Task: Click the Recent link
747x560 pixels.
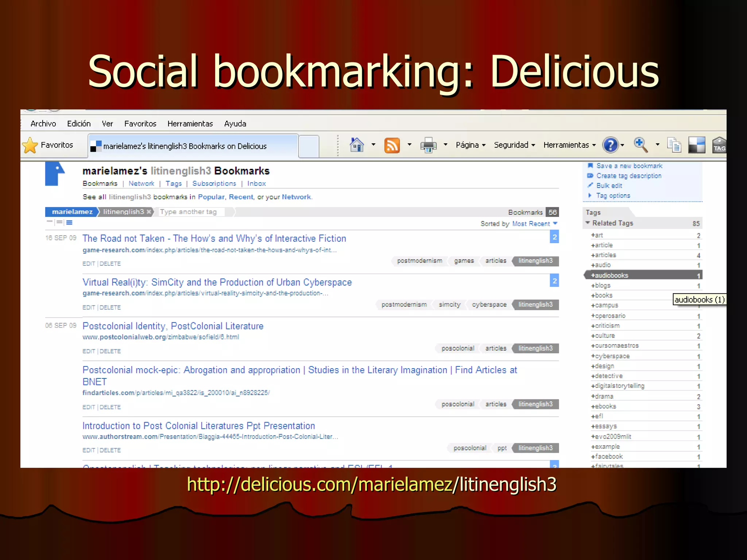Action: (x=241, y=197)
